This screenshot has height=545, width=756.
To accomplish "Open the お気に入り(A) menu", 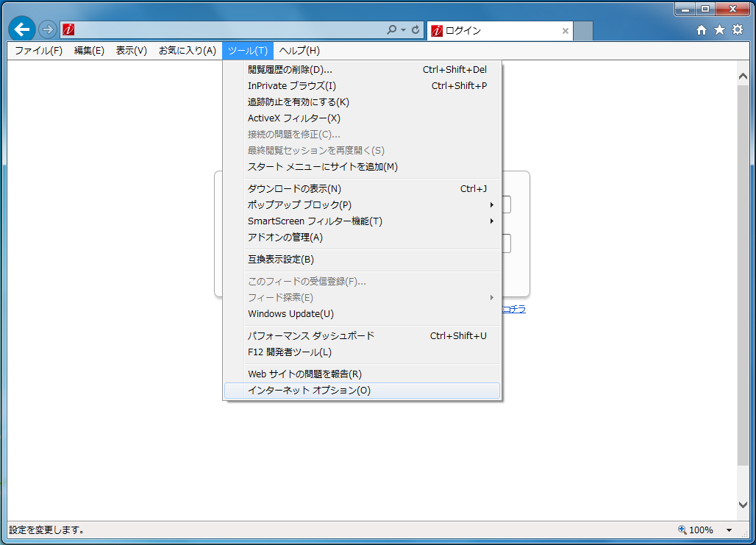I will tap(187, 51).
